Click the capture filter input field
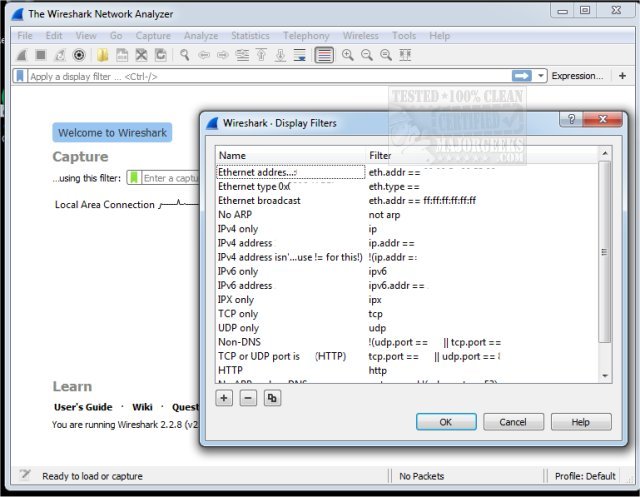This screenshot has height=497, width=640. click(170, 178)
